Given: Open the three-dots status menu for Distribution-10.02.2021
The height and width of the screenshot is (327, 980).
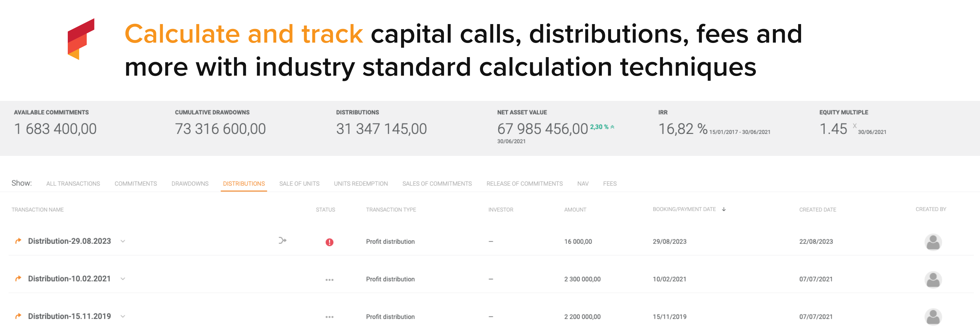Looking at the screenshot, I should 330,280.
